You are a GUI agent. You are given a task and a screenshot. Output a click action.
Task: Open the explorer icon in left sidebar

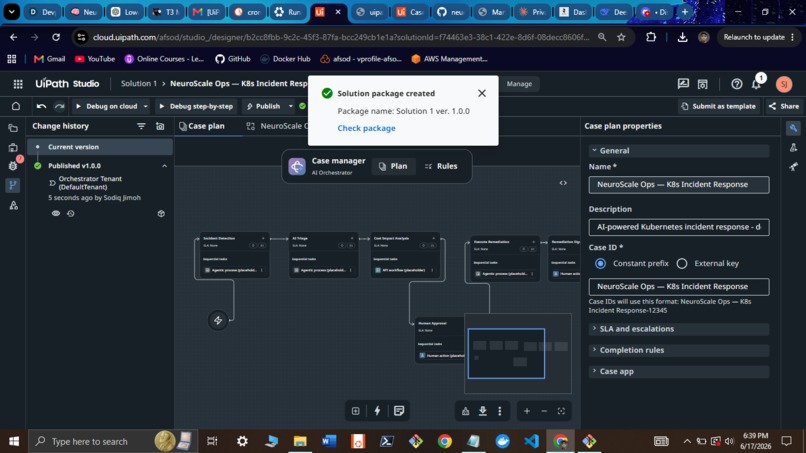(13, 128)
